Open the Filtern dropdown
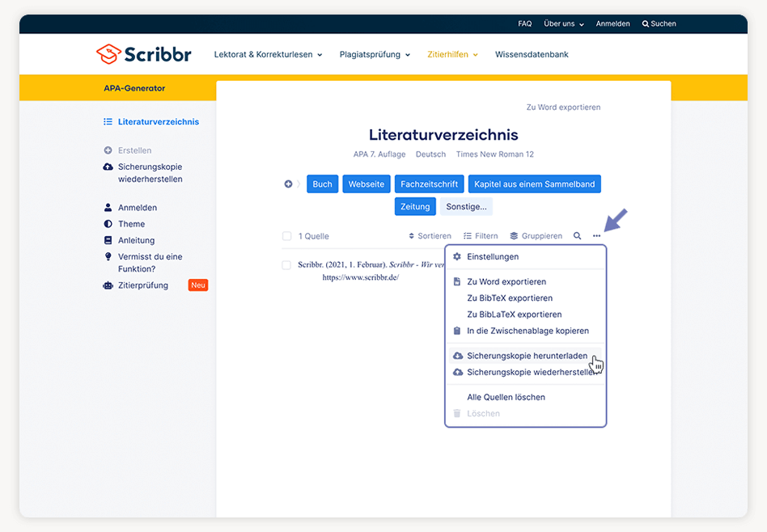 [481, 236]
